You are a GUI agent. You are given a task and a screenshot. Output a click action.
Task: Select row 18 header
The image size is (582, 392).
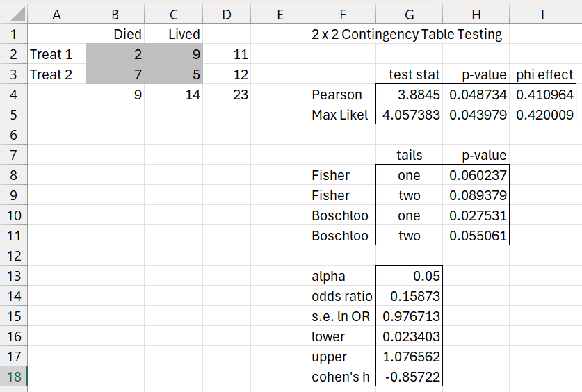14,377
